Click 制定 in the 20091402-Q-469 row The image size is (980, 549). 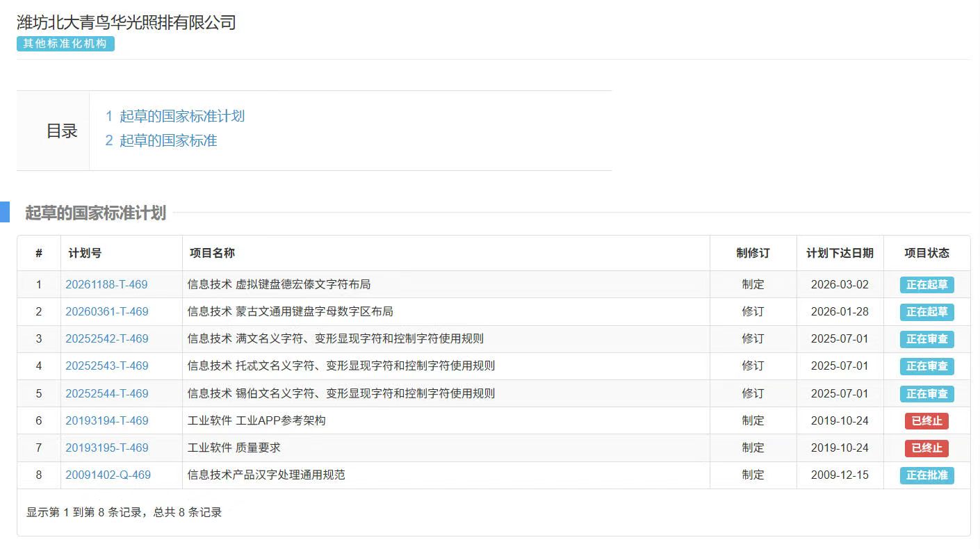[753, 475]
